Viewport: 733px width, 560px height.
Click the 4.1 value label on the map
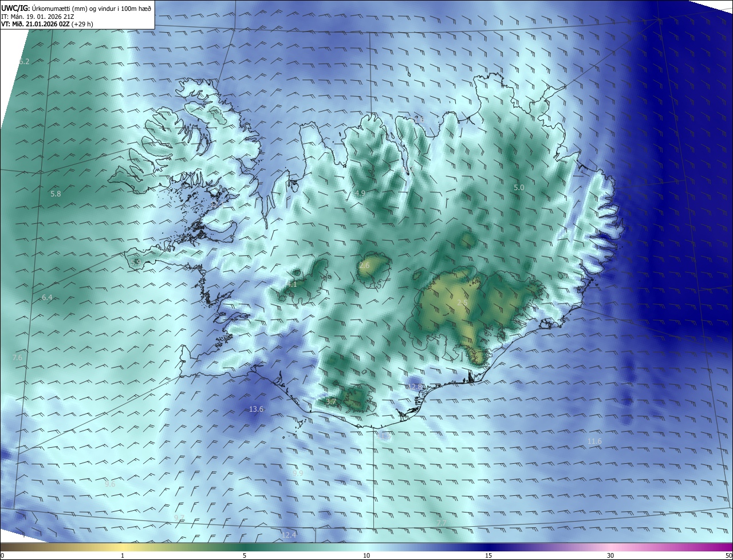pos(291,284)
